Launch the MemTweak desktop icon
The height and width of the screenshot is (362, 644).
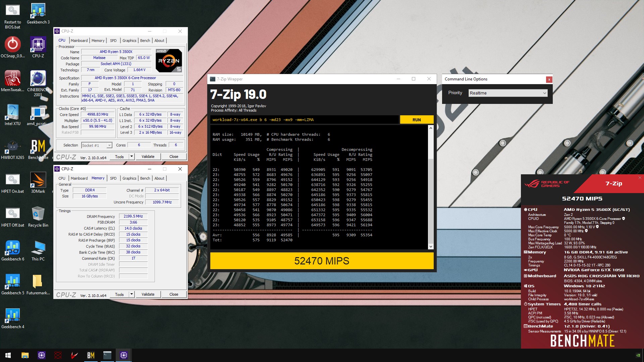click(13, 81)
